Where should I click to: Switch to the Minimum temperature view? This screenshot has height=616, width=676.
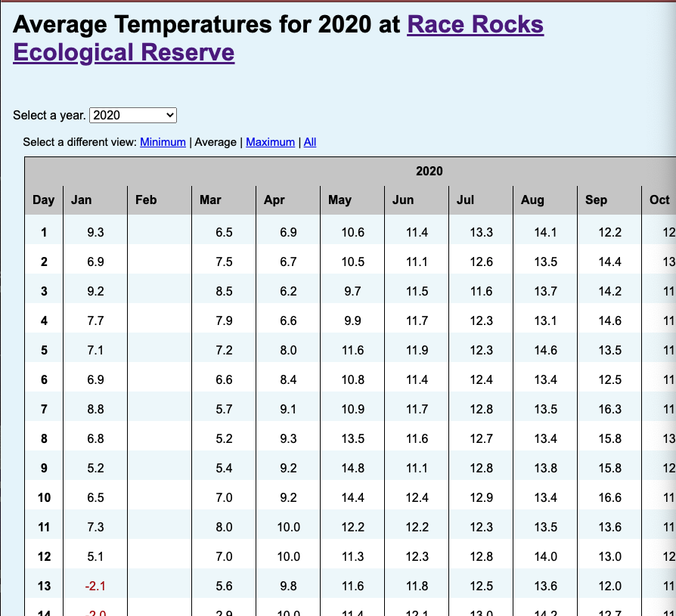[163, 142]
